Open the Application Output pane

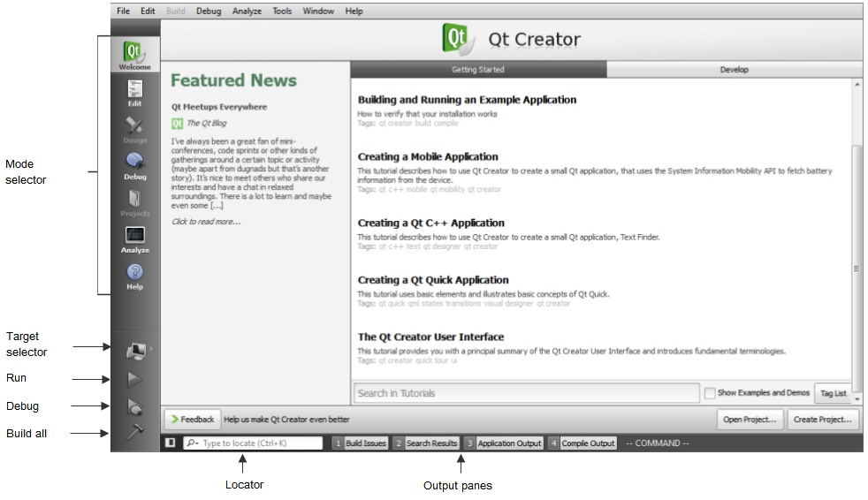(503, 443)
